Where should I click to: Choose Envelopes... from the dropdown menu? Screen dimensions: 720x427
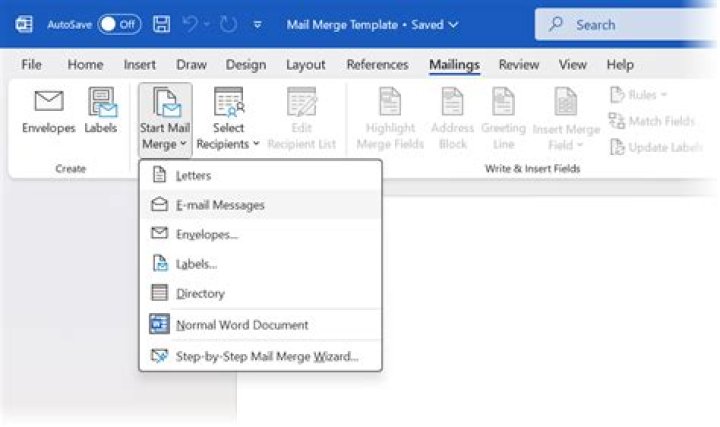(260, 234)
